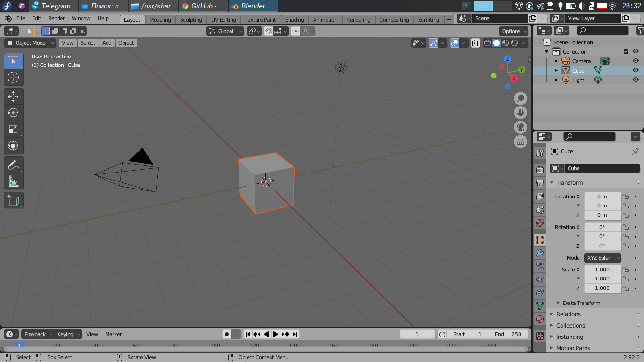Select the Cursor tool in the toolbar
The height and width of the screenshot is (362, 644).
[x=14, y=78]
